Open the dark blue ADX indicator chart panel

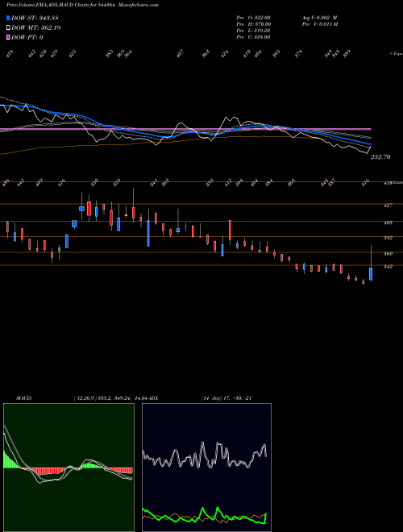click(206, 468)
